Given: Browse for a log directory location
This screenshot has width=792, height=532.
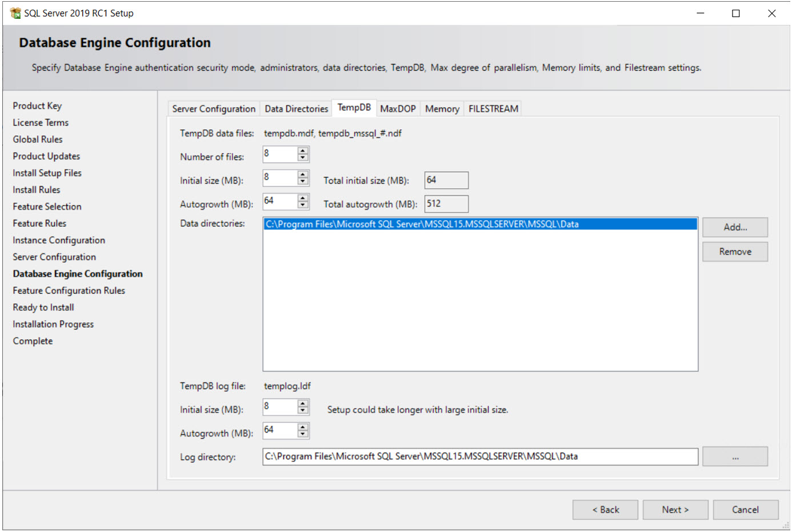Looking at the screenshot, I should [735, 456].
